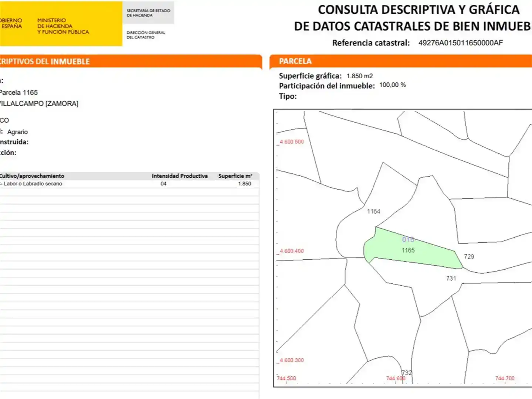
Task: Click the map coordinate label 4.600.400
Action: coord(292,251)
